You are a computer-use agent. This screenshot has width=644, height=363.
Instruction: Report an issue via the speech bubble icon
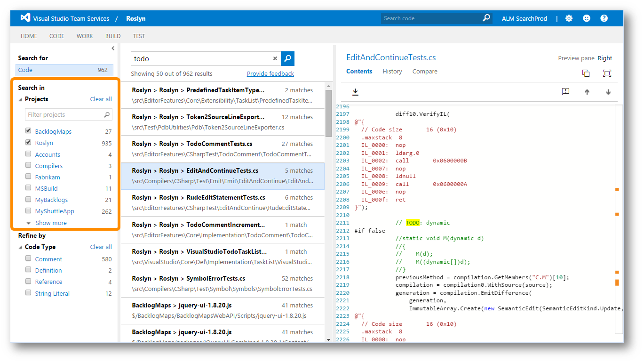[x=565, y=91]
